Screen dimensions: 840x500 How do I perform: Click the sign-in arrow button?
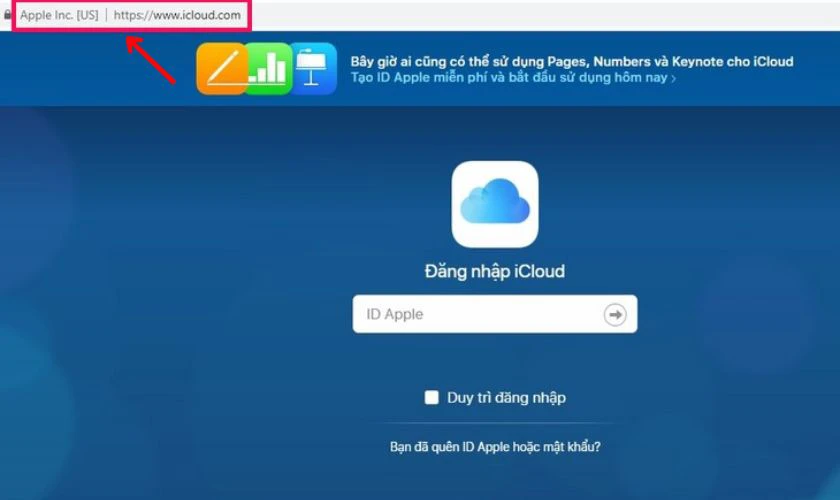click(x=615, y=315)
